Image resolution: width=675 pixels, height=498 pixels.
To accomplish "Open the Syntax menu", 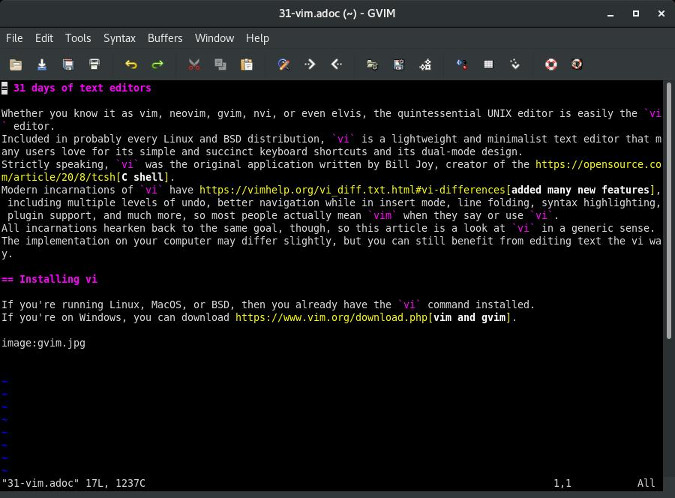I will point(119,38).
